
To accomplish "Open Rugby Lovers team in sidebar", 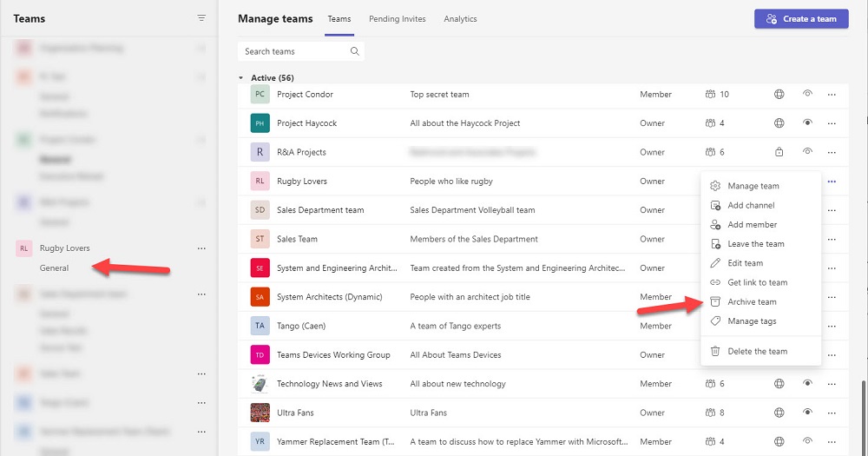I will (65, 248).
